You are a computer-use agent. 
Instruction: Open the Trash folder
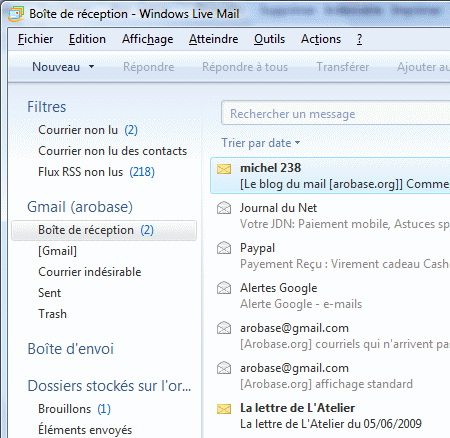pos(52,314)
